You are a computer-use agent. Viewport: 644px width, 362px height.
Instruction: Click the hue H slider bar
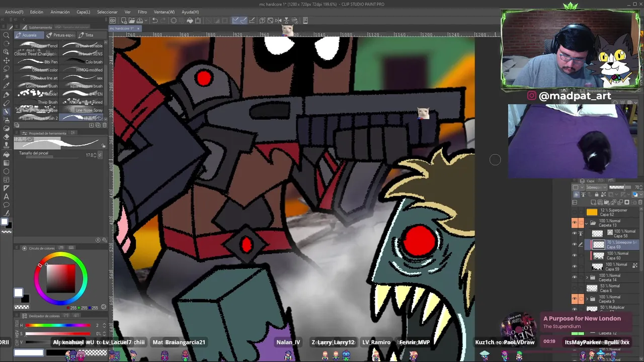pyautogui.click(x=58, y=325)
